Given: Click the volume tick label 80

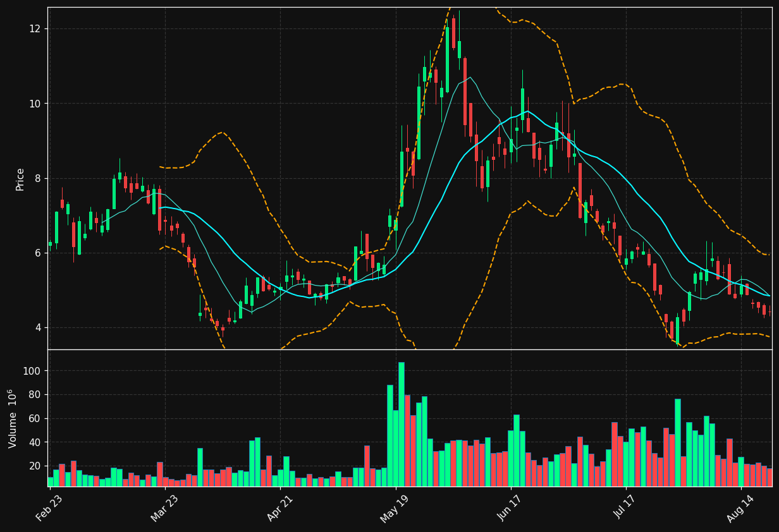Looking at the screenshot, I should tap(34, 395).
